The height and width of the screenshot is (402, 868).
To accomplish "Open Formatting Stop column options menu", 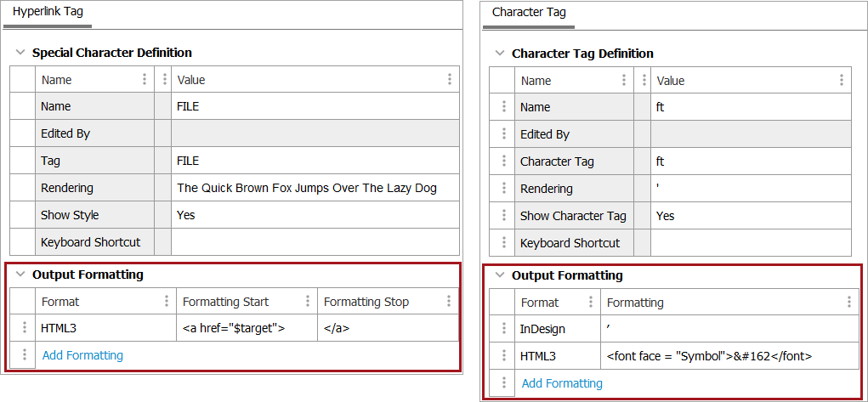I will [x=449, y=301].
